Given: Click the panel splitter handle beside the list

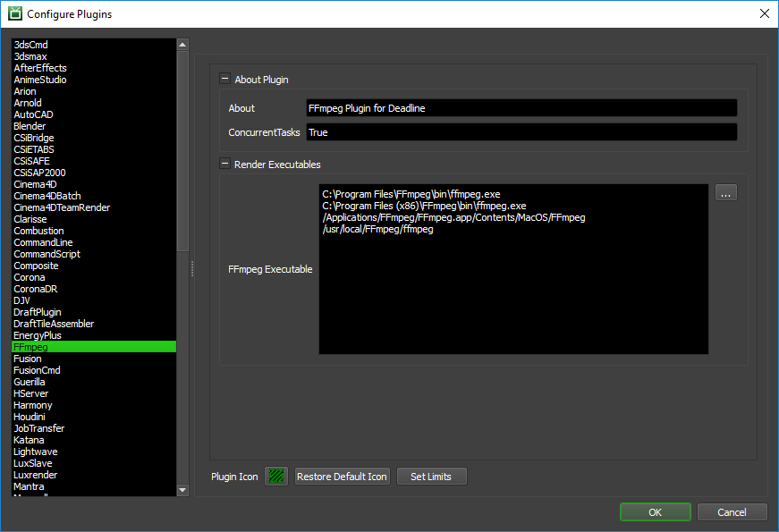Looking at the screenshot, I should pyautogui.click(x=192, y=268).
